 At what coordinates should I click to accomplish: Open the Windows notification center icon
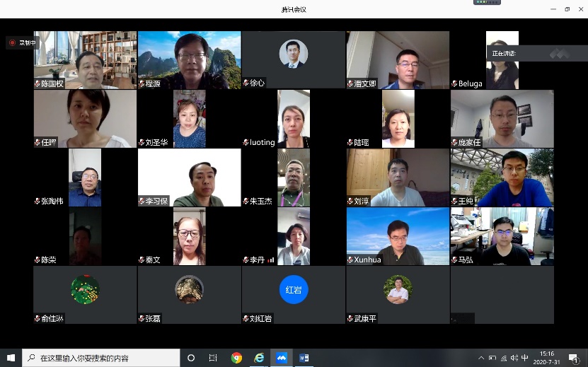[572, 358]
